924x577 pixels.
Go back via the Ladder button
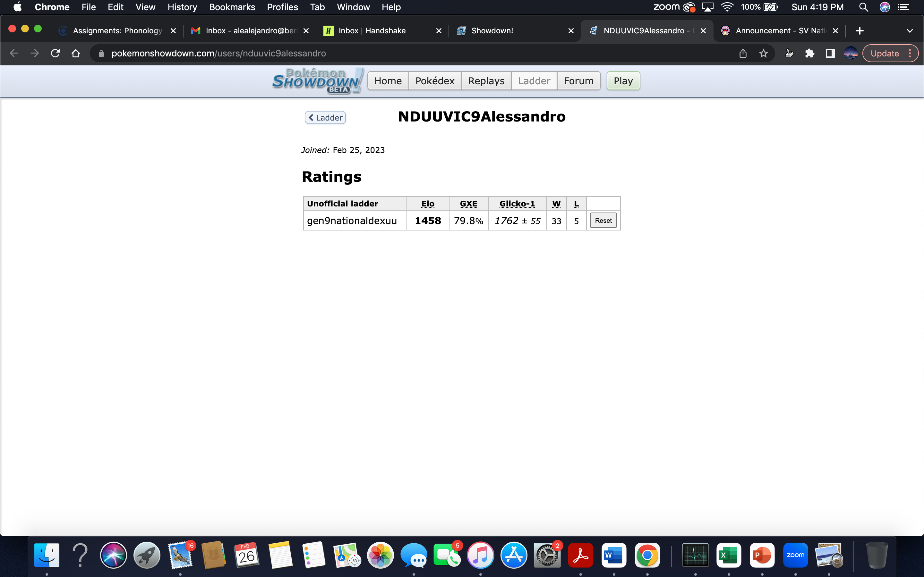(325, 118)
